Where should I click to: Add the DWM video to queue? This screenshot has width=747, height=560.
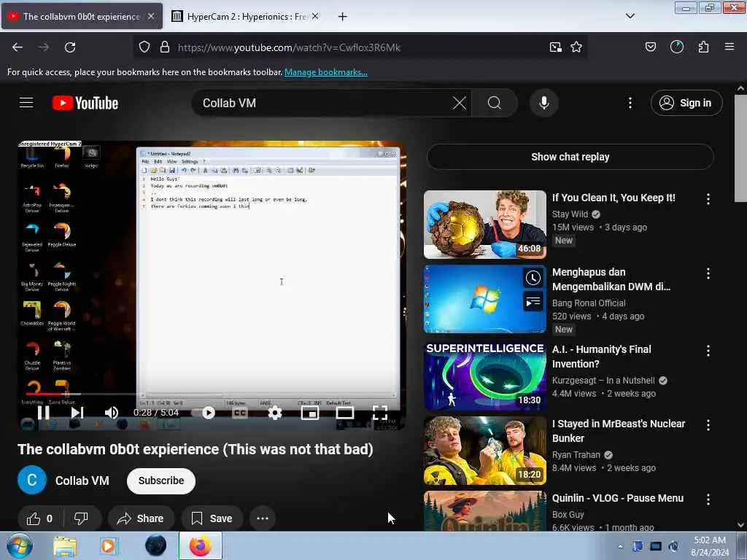point(533,301)
